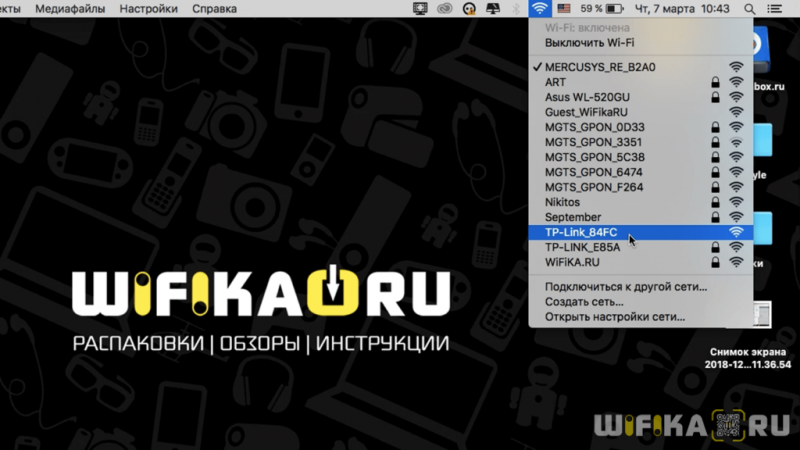Connect to MGTS_GPON_F264 network
The height and width of the screenshot is (450, 800).
pos(640,187)
